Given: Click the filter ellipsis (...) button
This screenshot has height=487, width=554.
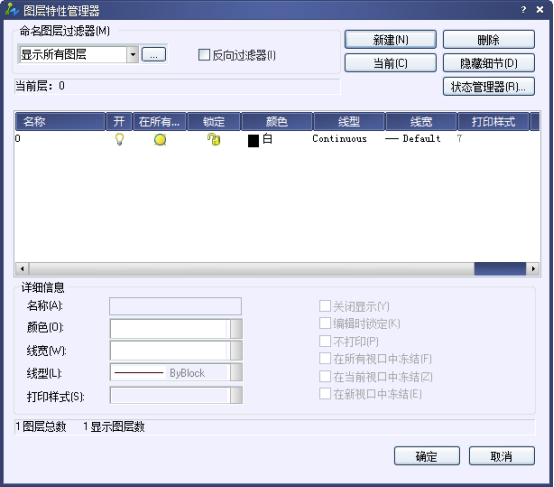Looking at the screenshot, I should pos(154,54).
